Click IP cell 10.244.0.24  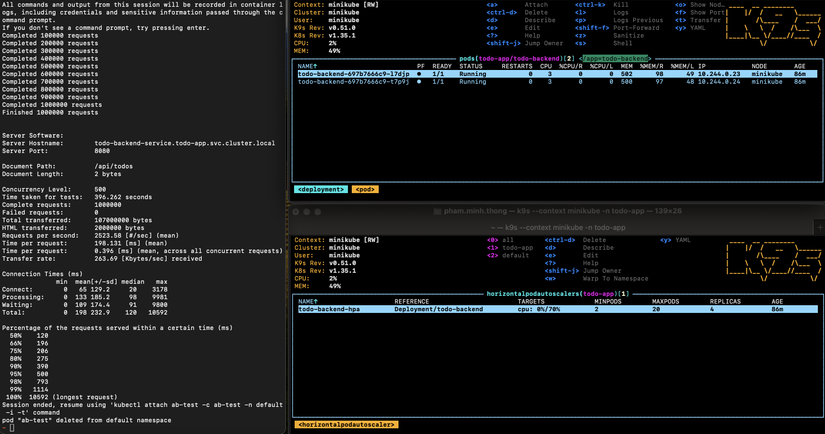[719, 82]
